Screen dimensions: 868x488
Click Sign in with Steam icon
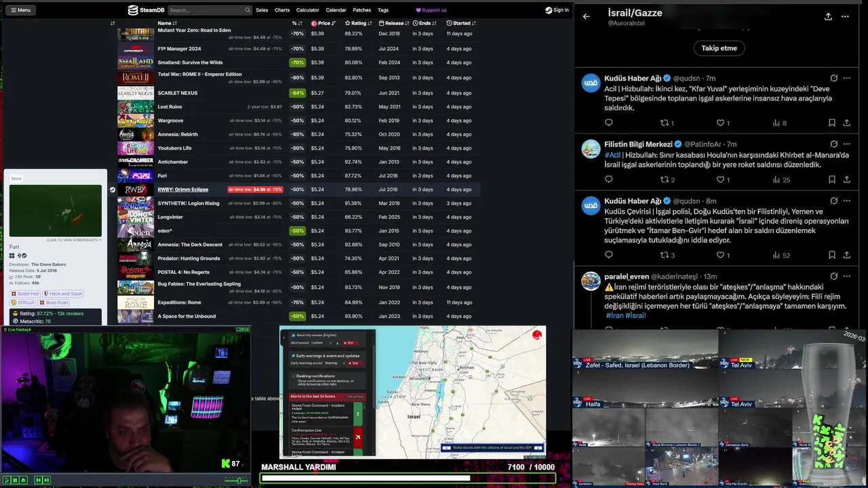click(x=549, y=10)
